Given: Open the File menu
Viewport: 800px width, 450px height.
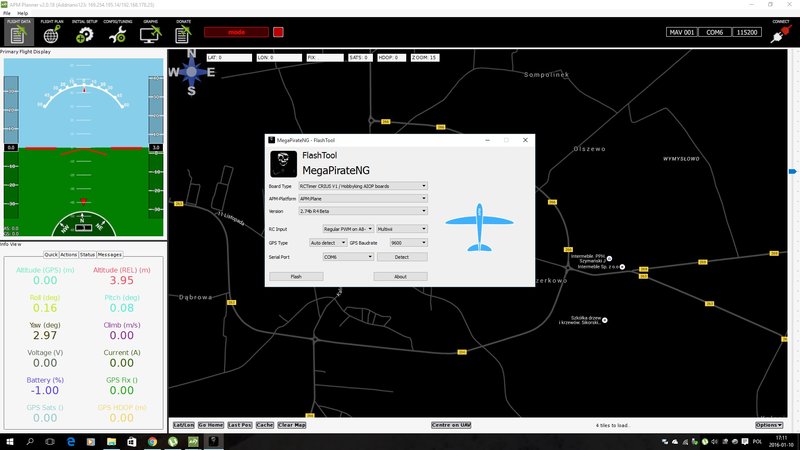Looking at the screenshot, I should point(7,13).
